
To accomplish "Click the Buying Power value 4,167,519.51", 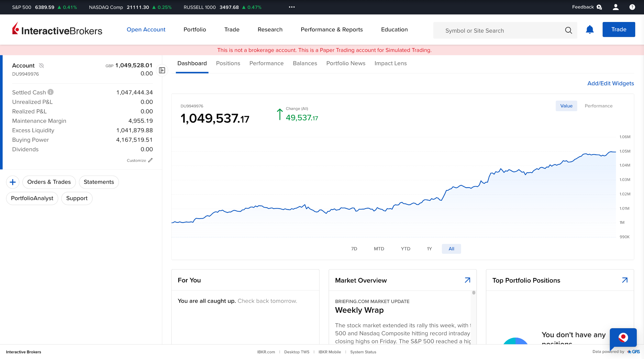I will (134, 140).
